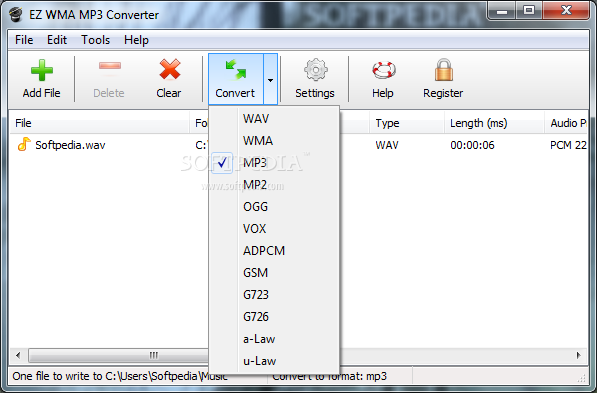Click the padlock Register icon
Viewport: 597px width, 393px height.
pos(444,69)
